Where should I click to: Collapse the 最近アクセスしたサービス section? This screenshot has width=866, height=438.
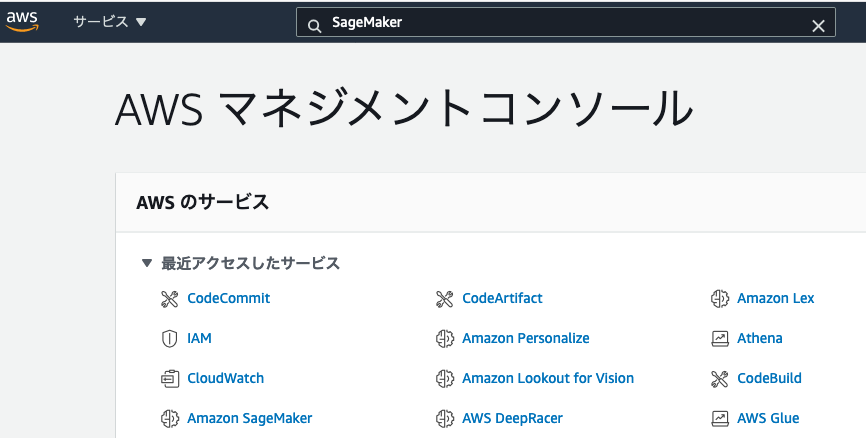[146, 263]
